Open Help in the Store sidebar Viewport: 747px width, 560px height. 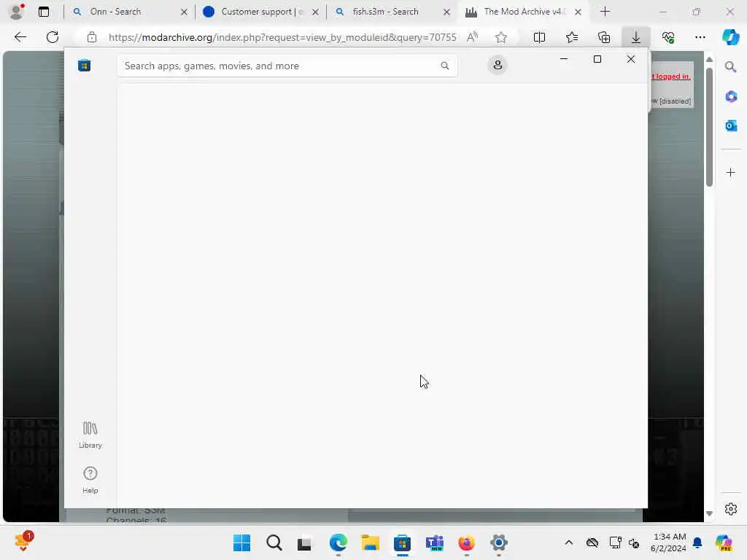90,480
